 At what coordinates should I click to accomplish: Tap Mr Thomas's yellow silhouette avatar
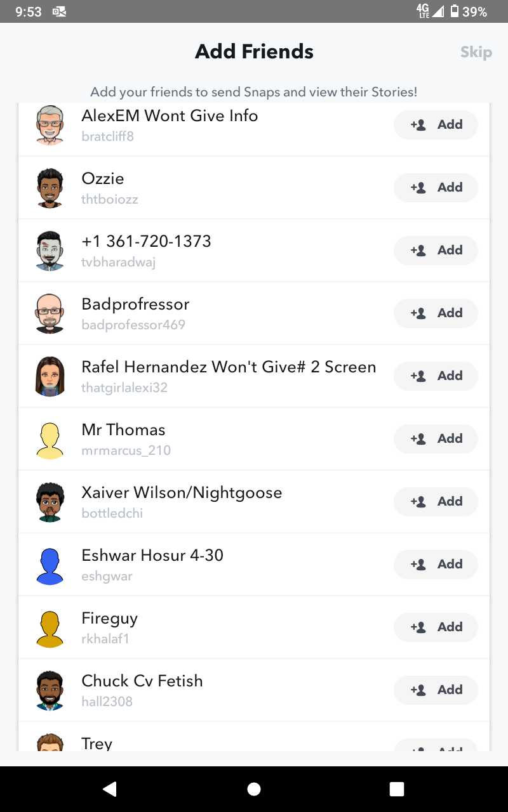pos(50,439)
